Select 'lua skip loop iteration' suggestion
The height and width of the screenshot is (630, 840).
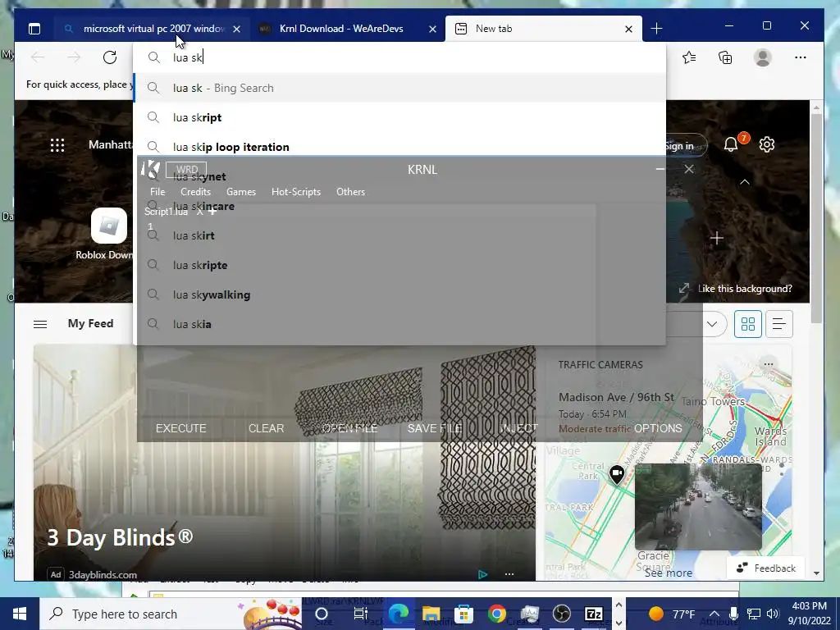click(399, 148)
